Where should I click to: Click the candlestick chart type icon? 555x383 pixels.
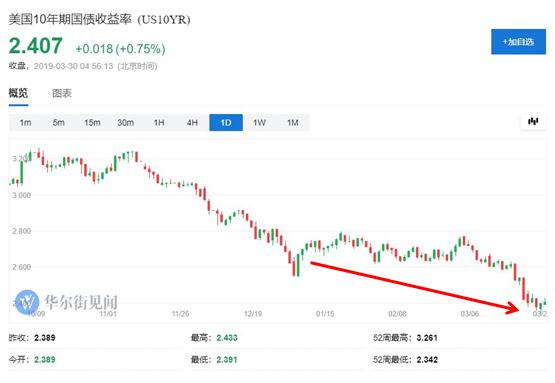point(533,122)
